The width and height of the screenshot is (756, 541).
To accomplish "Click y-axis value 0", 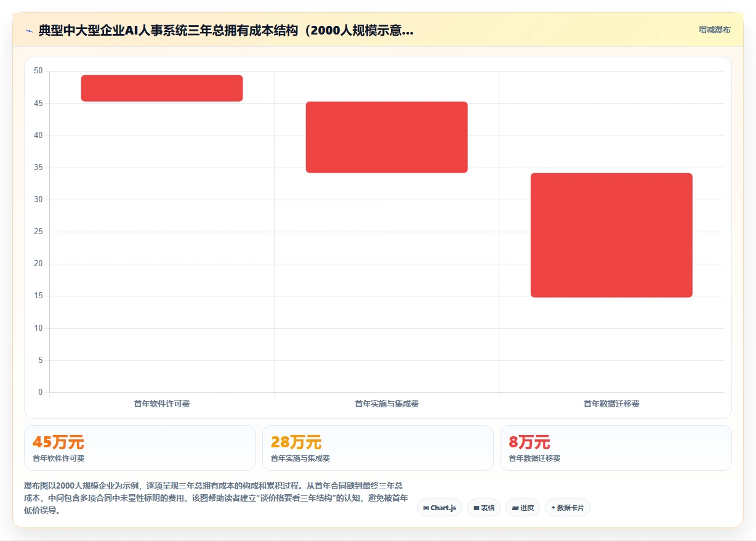I will coord(41,393).
